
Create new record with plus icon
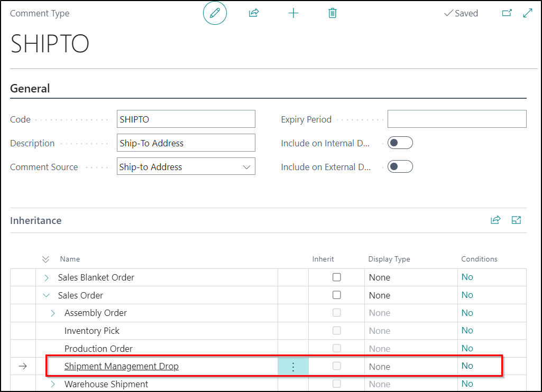coord(293,13)
